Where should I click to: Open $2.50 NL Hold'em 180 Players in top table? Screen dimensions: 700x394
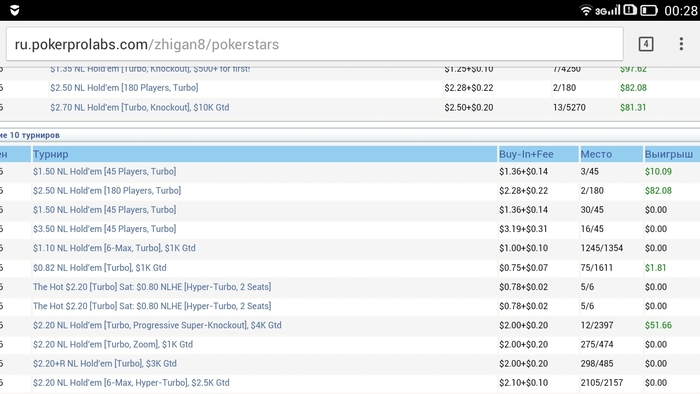[x=124, y=88]
